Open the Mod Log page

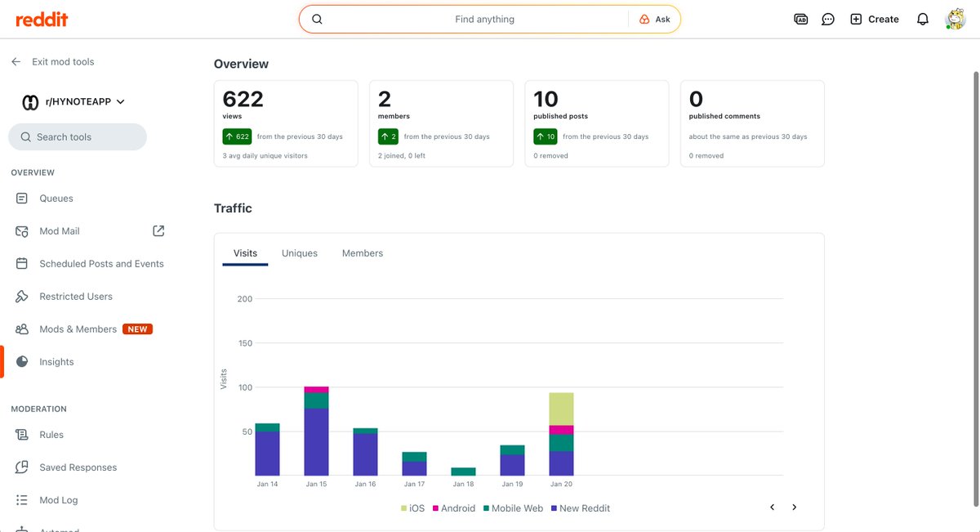[59, 500]
